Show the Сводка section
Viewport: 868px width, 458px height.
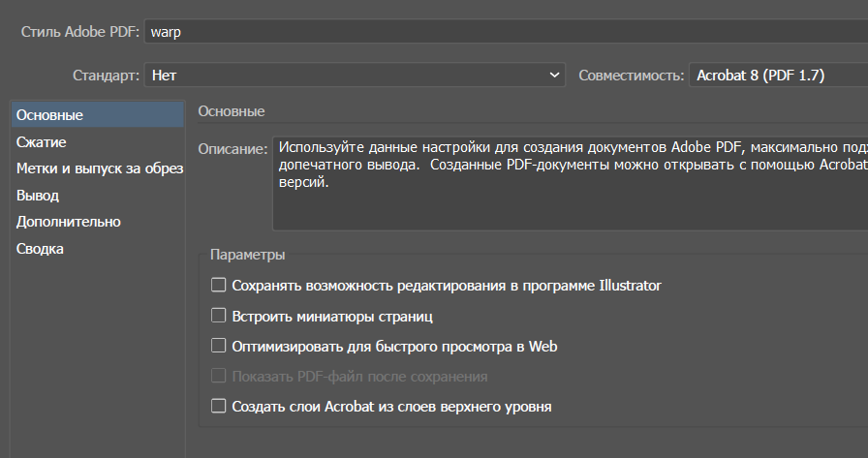click(x=41, y=249)
